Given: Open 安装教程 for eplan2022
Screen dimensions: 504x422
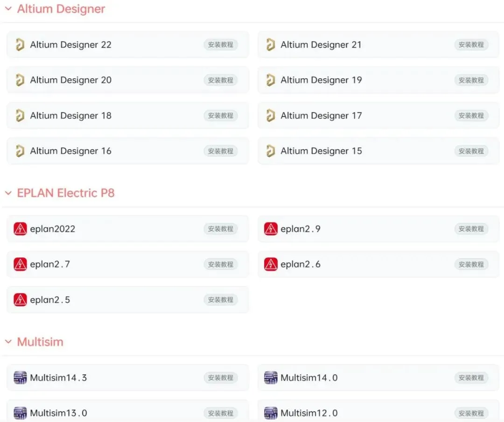Looking at the screenshot, I should [x=220, y=229].
